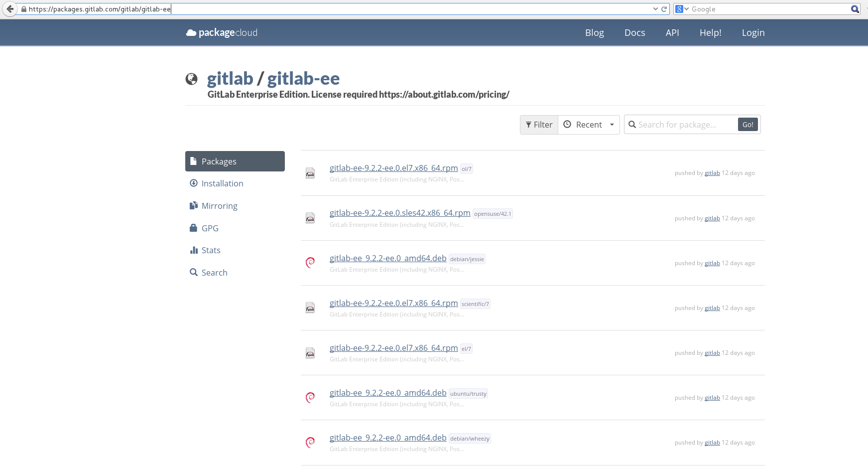Click the Go! search button
868x467 pixels.
pyautogui.click(x=748, y=125)
